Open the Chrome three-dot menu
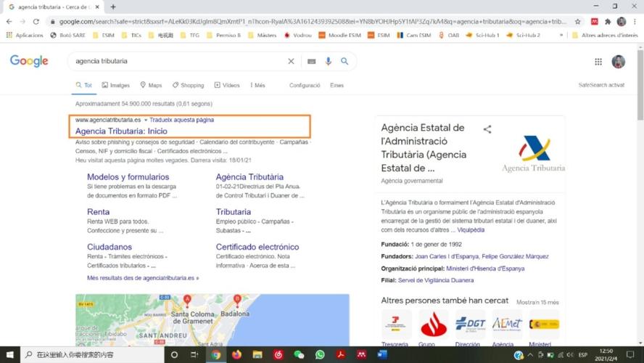The height and width of the screenshot is (363, 644). (635, 21)
